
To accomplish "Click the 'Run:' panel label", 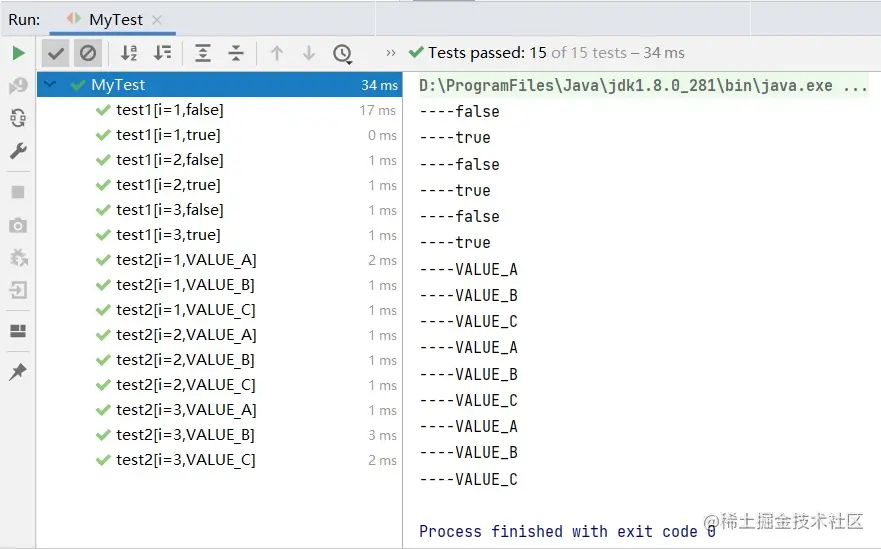I will click(24, 20).
